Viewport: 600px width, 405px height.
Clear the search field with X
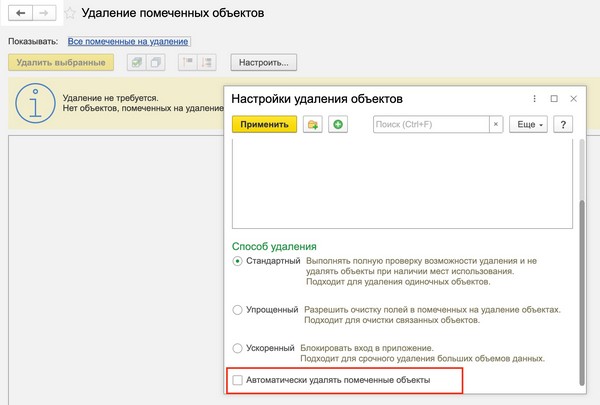495,125
